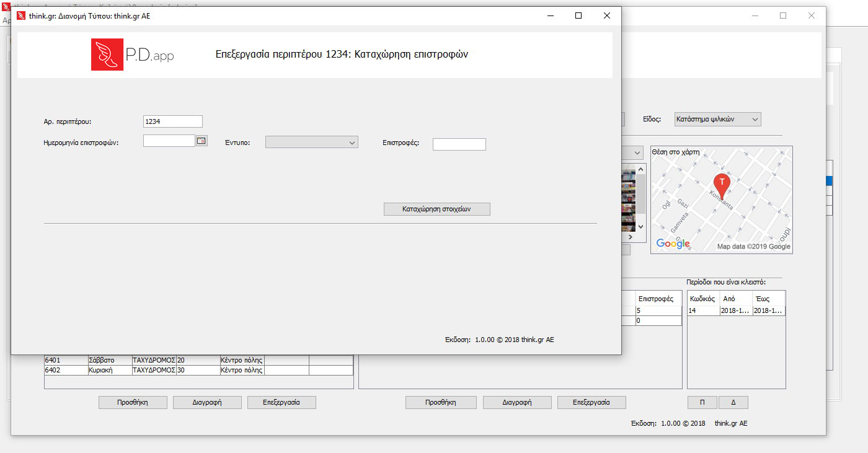868x453 pixels.
Task: Select closed period row with code 14
Action: [735, 311]
